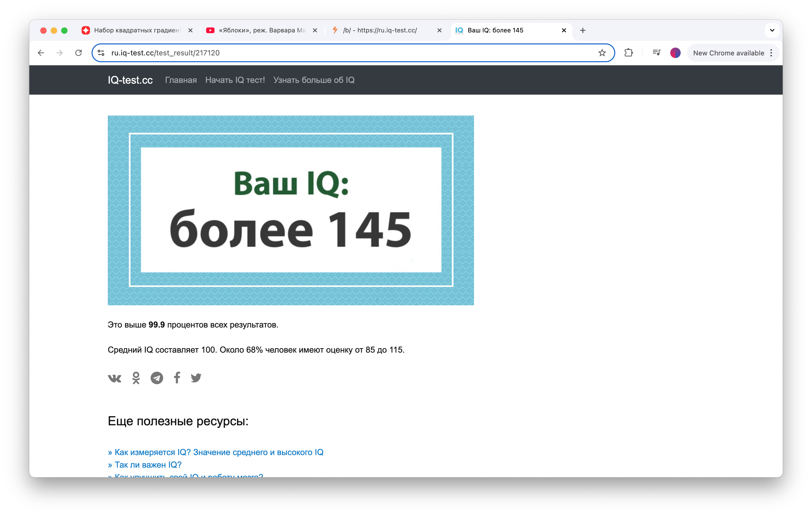Viewport: 812px width, 516px height.
Task: Share result on VK
Action: (x=115, y=378)
